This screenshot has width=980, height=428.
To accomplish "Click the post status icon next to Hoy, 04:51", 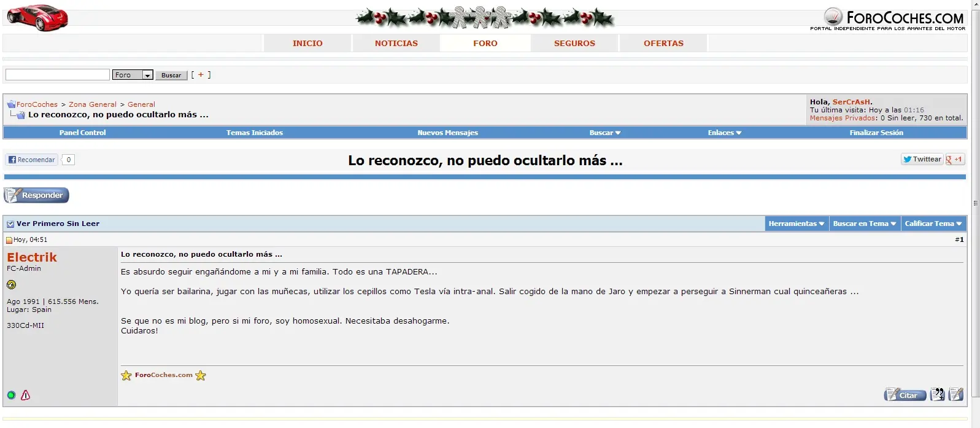I will tap(9, 240).
